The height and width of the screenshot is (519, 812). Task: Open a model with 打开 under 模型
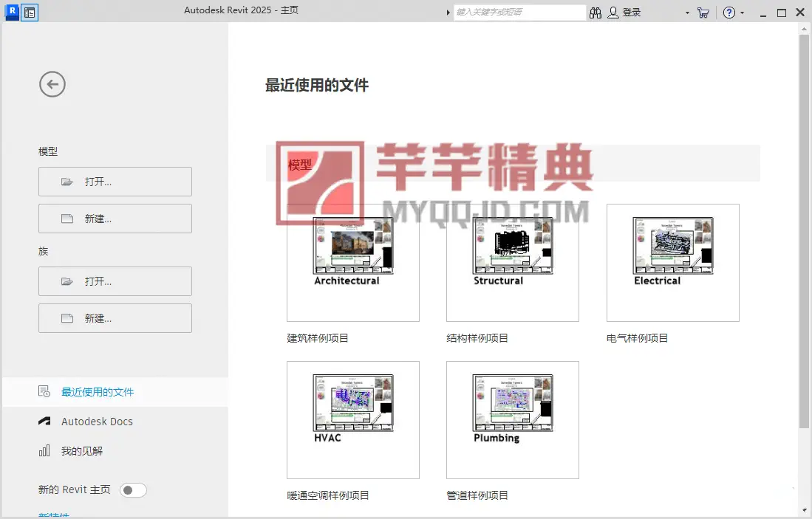(x=115, y=182)
